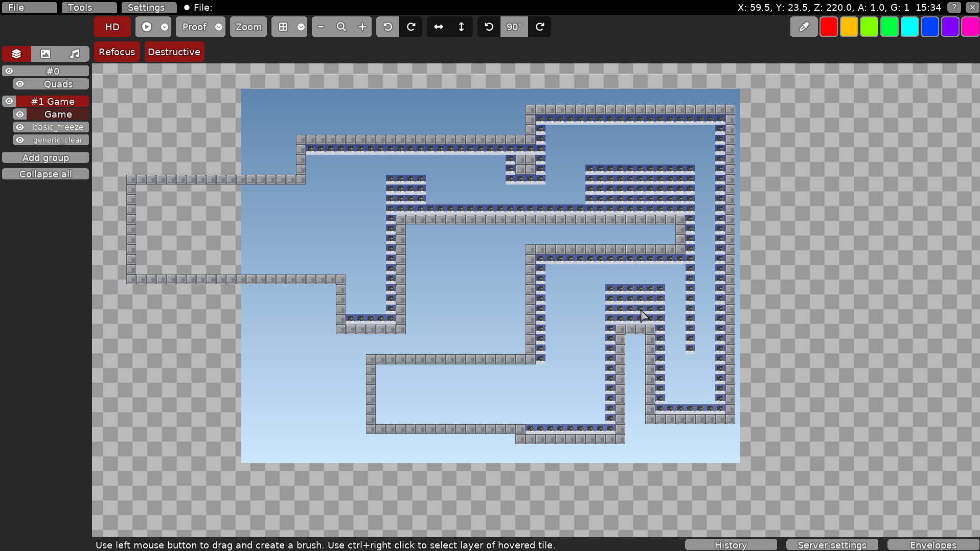Click the redo icon
This screenshot has width=980, height=551.
(411, 27)
